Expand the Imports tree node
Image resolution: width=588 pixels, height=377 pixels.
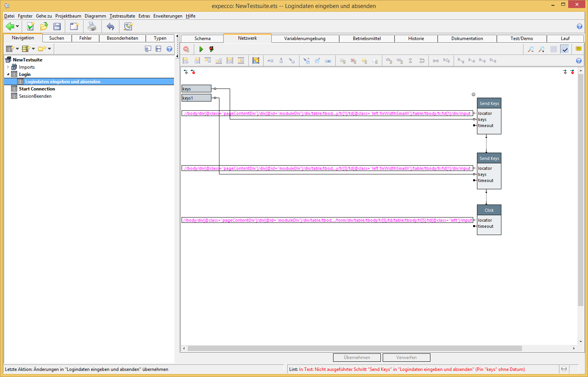[x=8, y=67]
